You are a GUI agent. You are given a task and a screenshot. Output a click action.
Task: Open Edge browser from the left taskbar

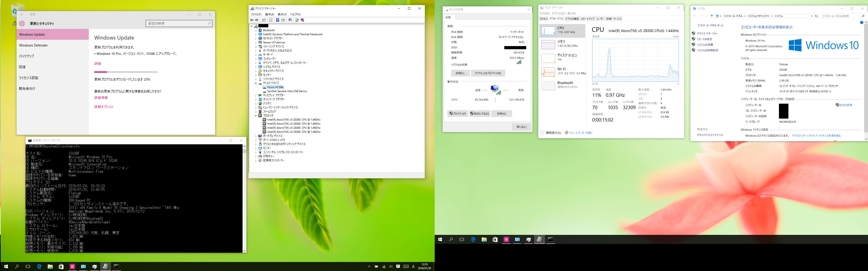39,267
